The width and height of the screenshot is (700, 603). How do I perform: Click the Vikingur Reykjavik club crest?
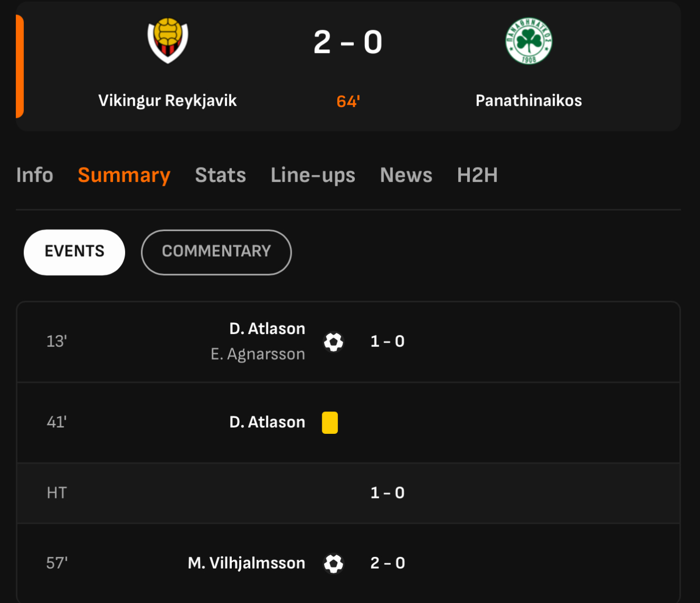168,41
